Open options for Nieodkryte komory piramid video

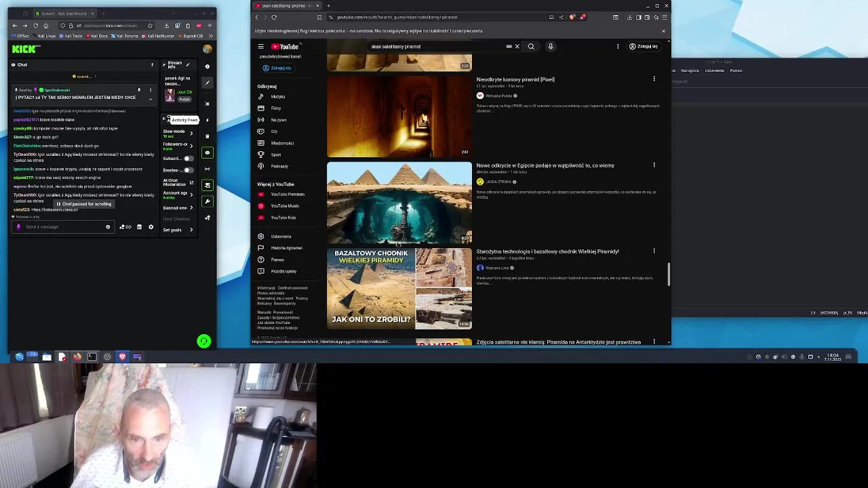[x=654, y=79]
